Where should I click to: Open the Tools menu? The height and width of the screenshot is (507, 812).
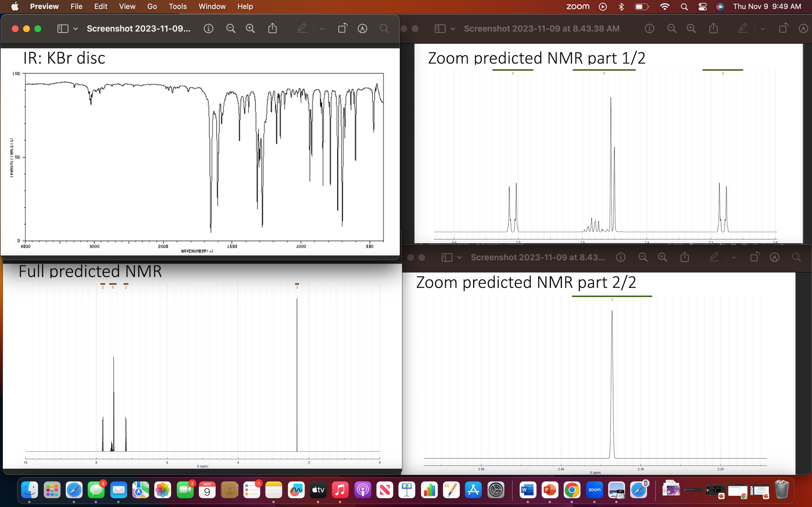pyautogui.click(x=178, y=6)
